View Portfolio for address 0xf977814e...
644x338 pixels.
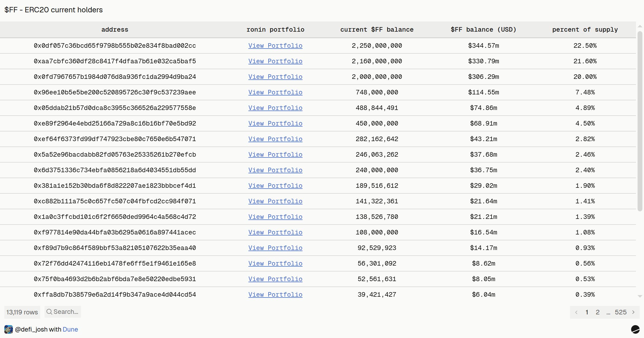click(x=275, y=232)
